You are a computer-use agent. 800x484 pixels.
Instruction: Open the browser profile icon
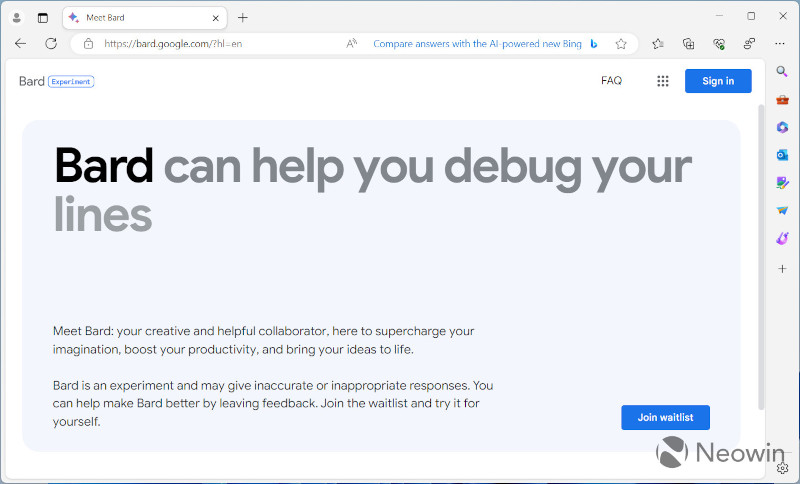pos(16,18)
